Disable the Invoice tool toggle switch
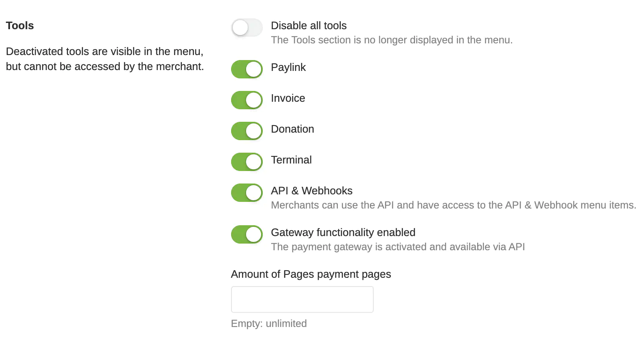The height and width of the screenshot is (337, 644). pyautogui.click(x=247, y=100)
